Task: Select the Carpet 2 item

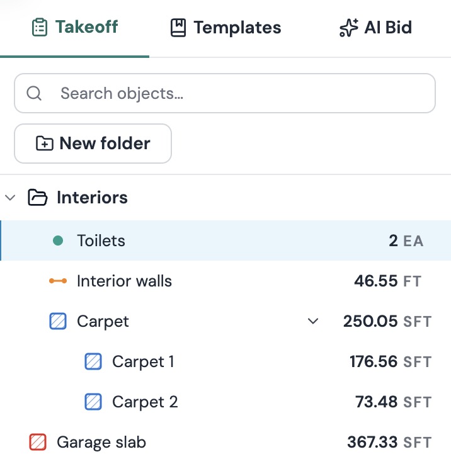Action: click(226, 402)
